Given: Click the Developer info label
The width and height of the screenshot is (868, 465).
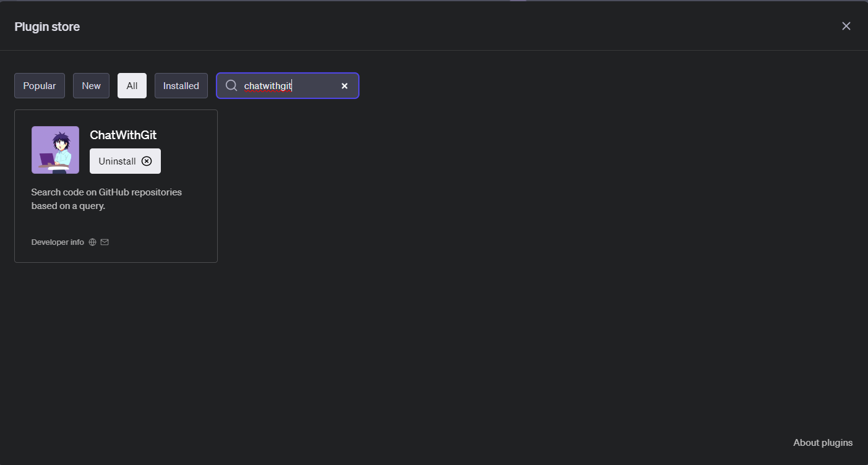Looking at the screenshot, I should tap(58, 242).
